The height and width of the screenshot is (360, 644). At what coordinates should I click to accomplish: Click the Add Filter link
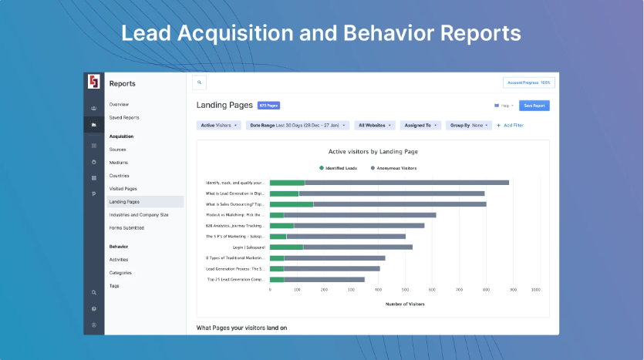(x=511, y=125)
